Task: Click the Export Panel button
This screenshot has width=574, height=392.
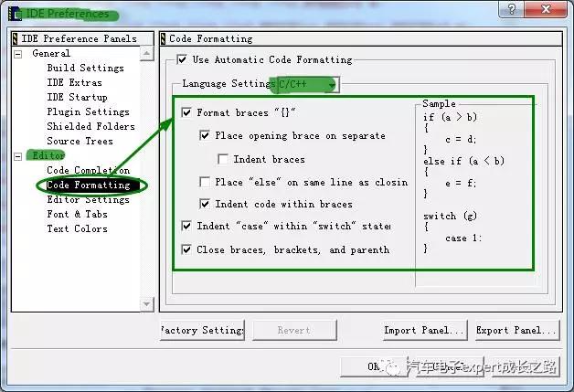Action: tap(516, 331)
